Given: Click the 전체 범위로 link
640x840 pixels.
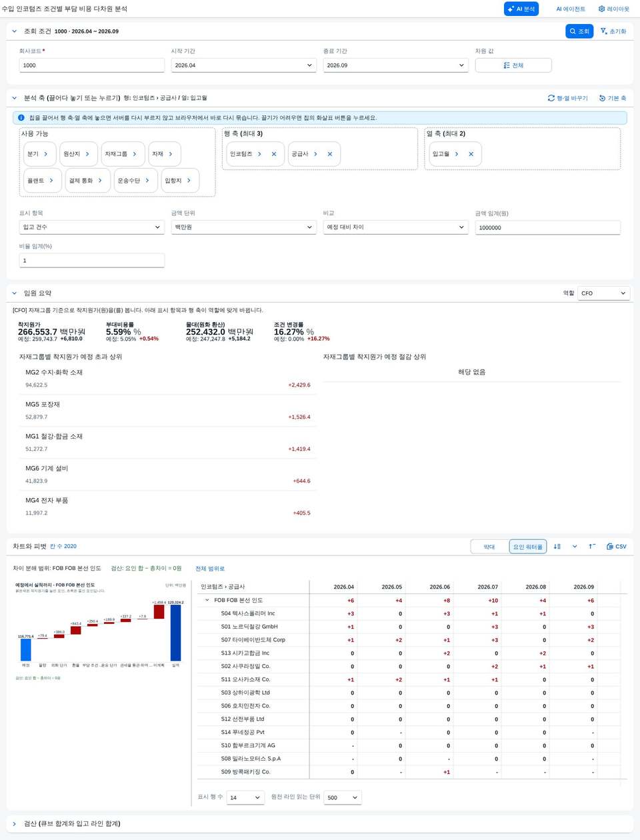Looking at the screenshot, I should tap(210, 569).
